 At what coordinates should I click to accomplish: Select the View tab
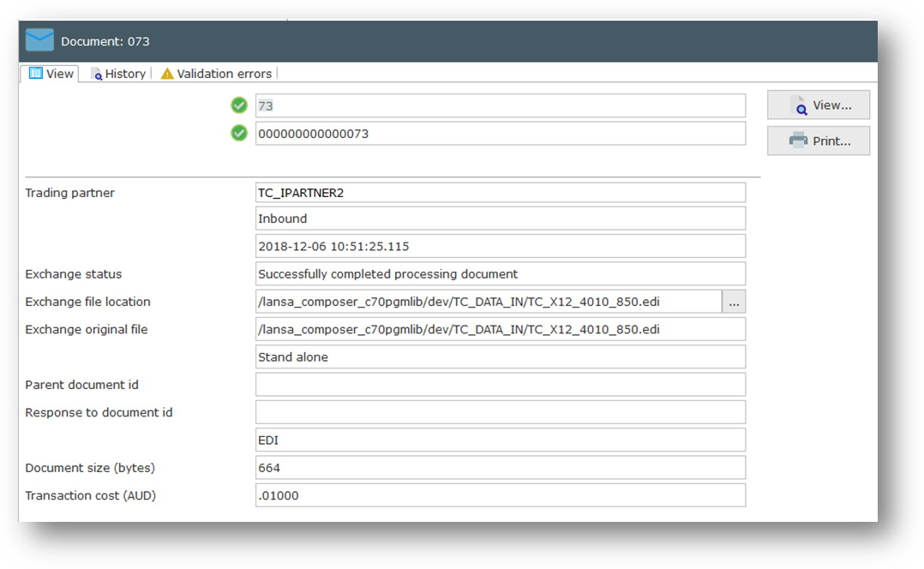pos(51,74)
